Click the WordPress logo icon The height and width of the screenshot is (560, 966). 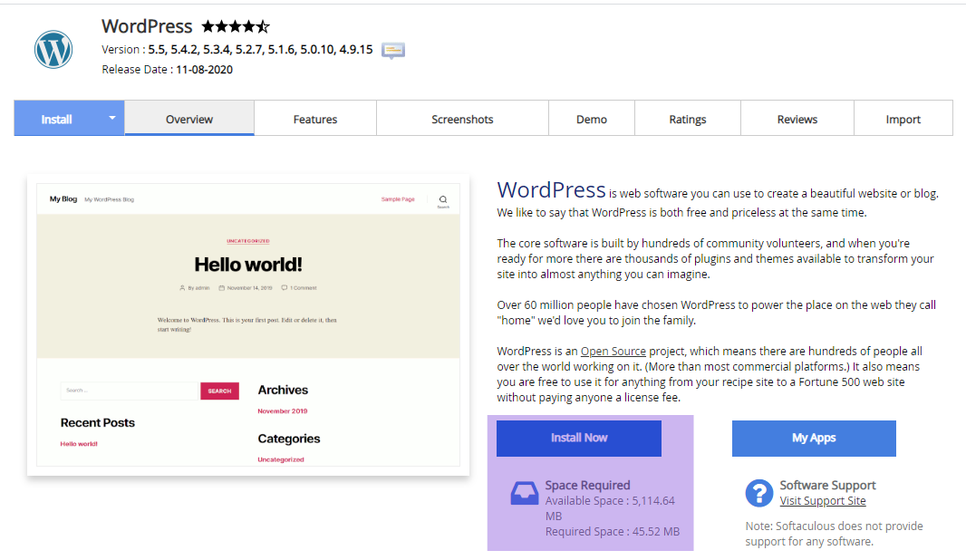(53, 49)
